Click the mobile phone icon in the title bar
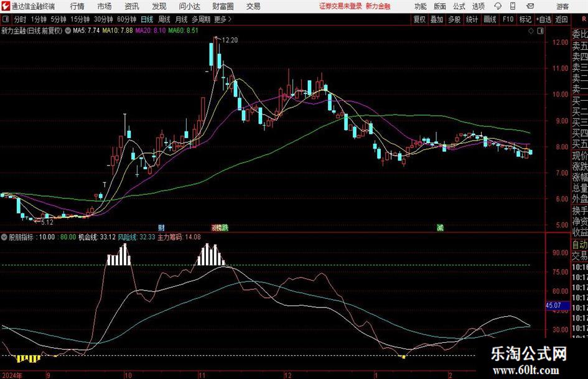The width and height of the screenshot is (588, 379). [x=513, y=6]
